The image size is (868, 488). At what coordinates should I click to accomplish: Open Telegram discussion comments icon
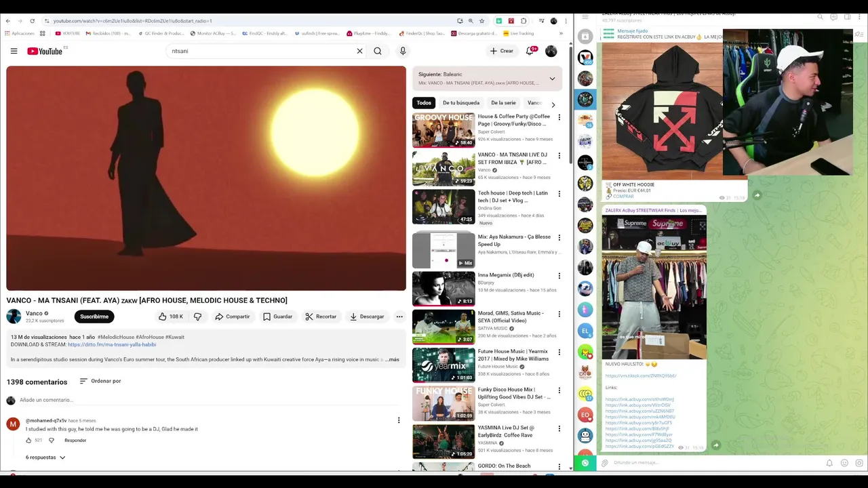point(833,17)
